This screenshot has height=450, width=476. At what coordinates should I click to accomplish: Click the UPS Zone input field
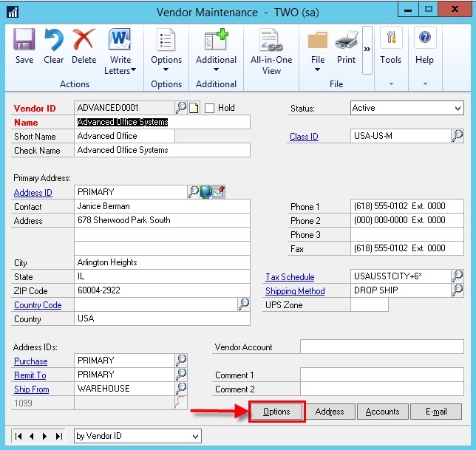[x=370, y=304]
